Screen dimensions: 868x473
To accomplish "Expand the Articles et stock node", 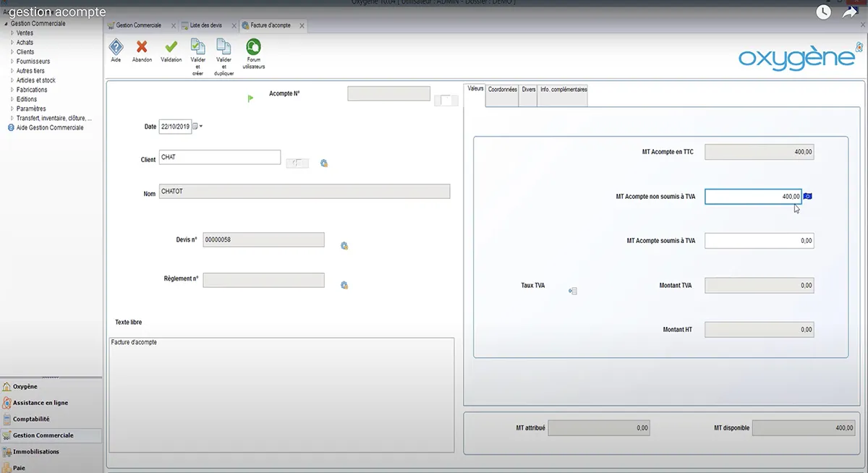I will point(12,80).
